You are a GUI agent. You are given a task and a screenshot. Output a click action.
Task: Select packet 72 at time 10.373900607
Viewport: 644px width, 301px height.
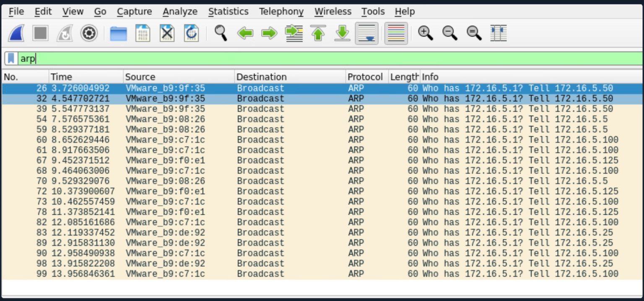coord(322,192)
